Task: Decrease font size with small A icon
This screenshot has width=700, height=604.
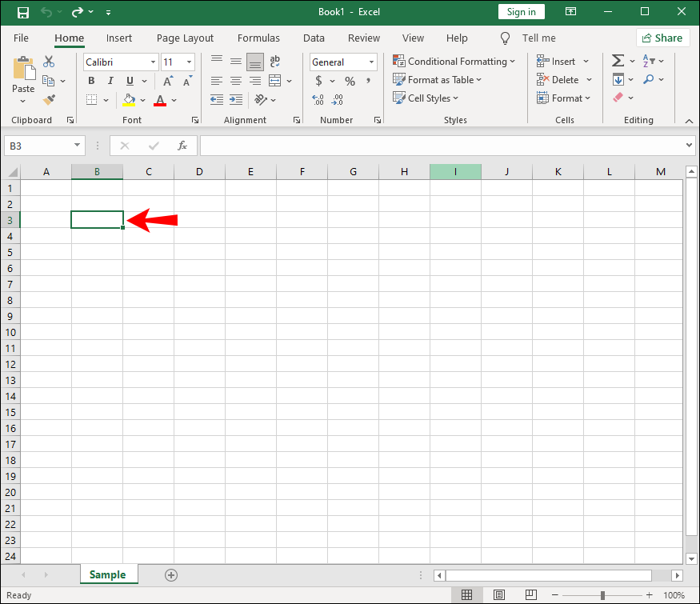Action: pos(187,81)
